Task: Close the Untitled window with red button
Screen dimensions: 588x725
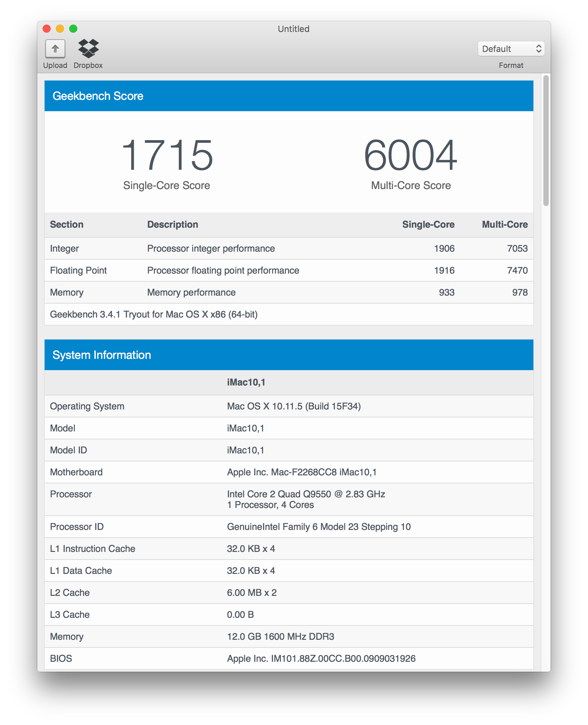Action: (47, 29)
